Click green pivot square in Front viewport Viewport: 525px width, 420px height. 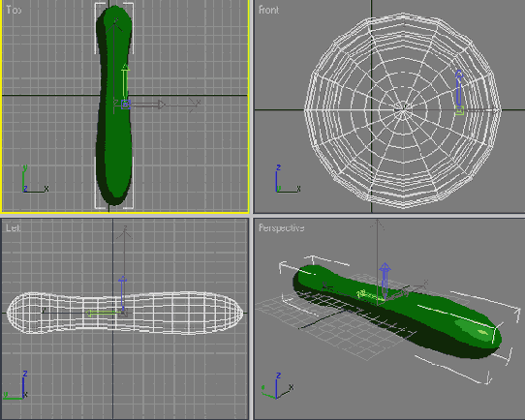(x=459, y=110)
